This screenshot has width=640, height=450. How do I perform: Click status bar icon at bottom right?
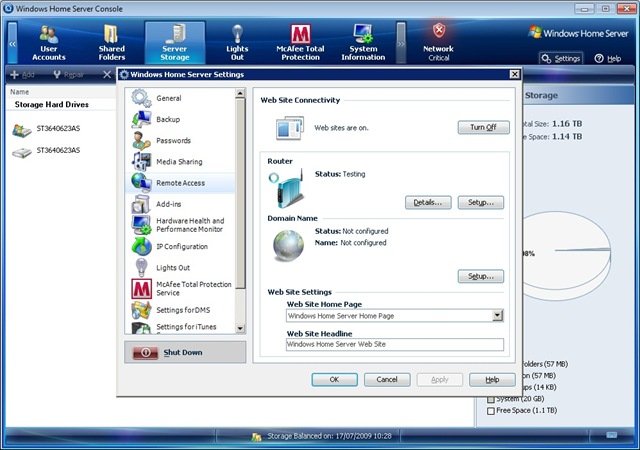[611, 435]
